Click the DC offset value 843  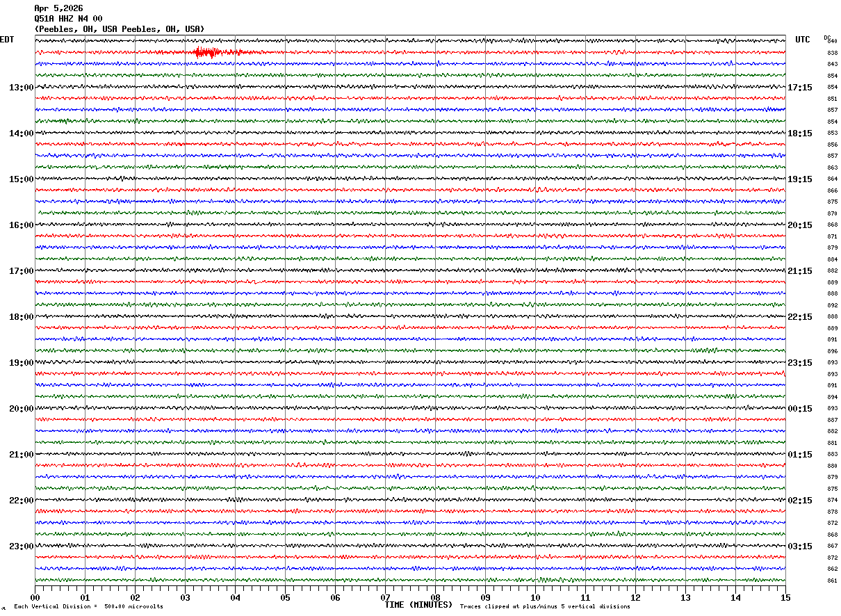[832, 64]
